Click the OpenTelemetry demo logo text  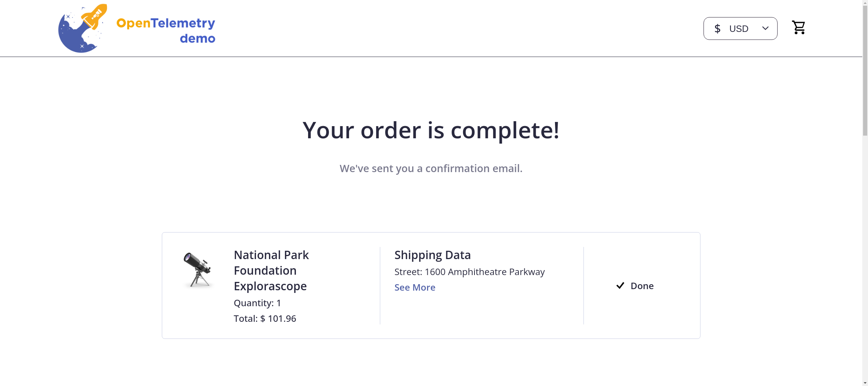click(x=166, y=30)
